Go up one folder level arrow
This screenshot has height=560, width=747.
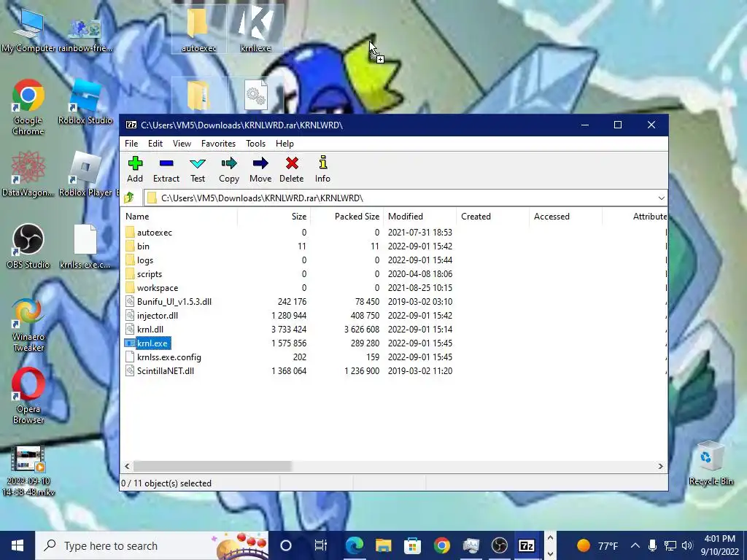point(129,198)
